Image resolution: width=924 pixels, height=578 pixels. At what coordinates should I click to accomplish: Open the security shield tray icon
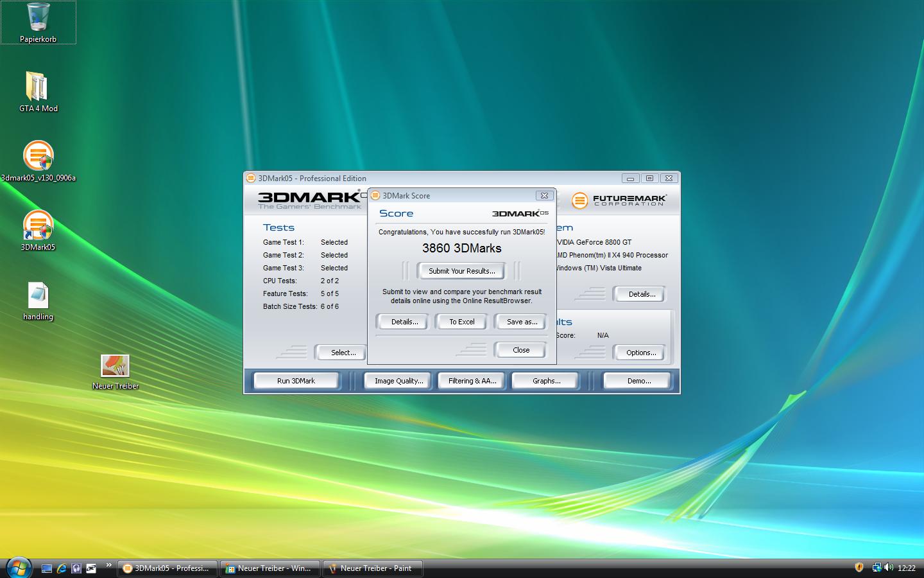click(859, 568)
